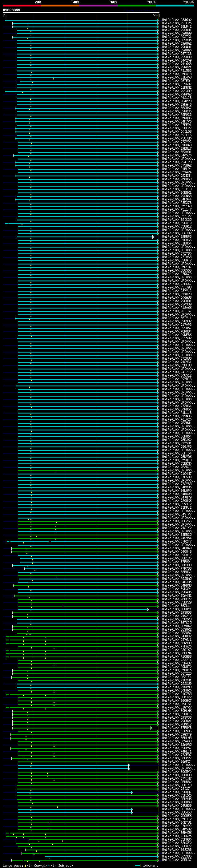This screenshot has width=197, height=868.
Task: Click the UniRef100_C7YIH7 label
Action: tap(177, 778)
